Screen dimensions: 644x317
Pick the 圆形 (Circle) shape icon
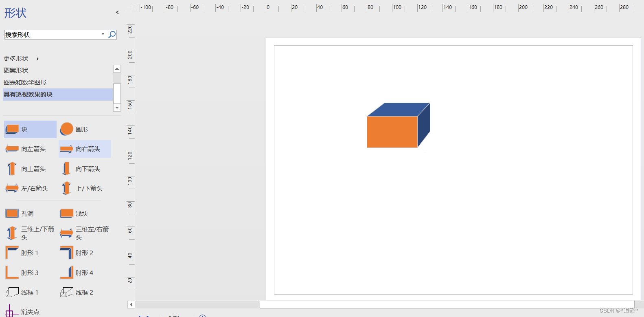66,129
